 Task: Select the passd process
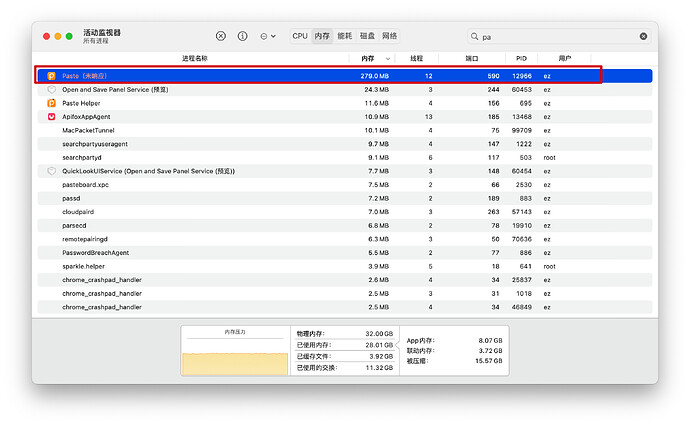click(x=345, y=198)
